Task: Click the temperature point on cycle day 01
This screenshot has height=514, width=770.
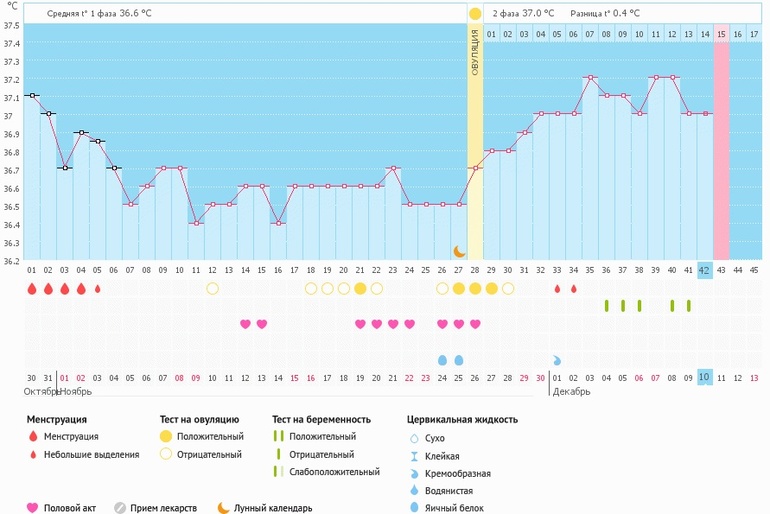Action: point(32,95)
